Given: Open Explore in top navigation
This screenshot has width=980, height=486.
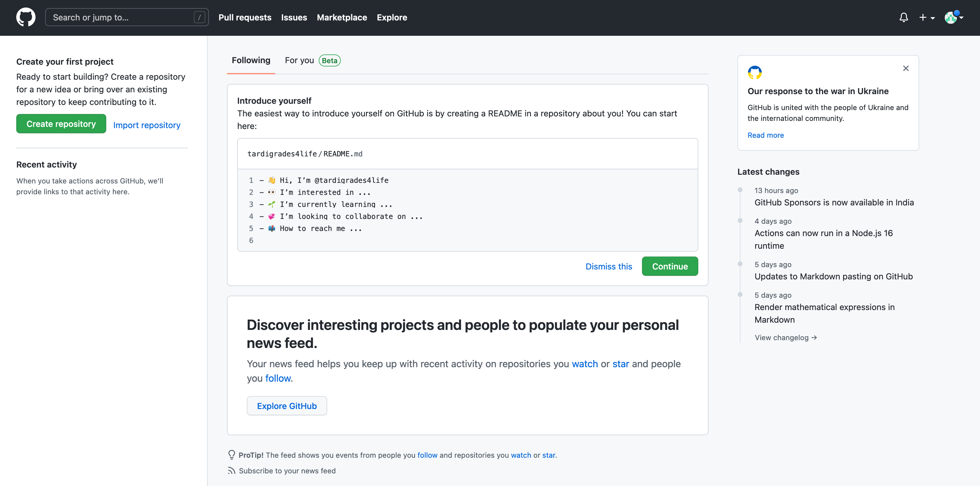Looking at the screenshot, I should coord(392,17).
